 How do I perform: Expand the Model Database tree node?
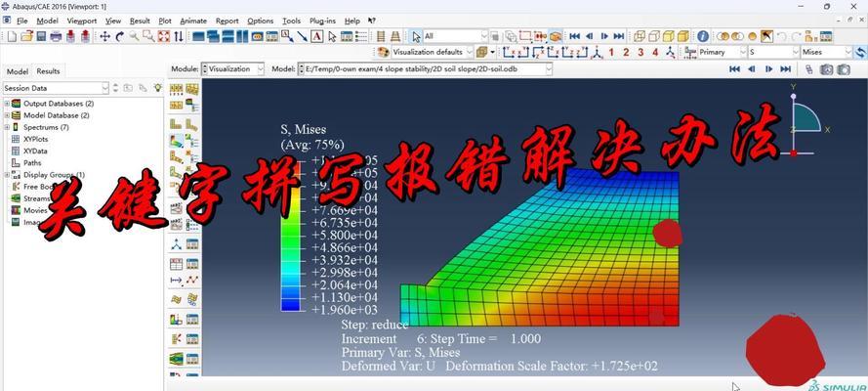(7, 115)
